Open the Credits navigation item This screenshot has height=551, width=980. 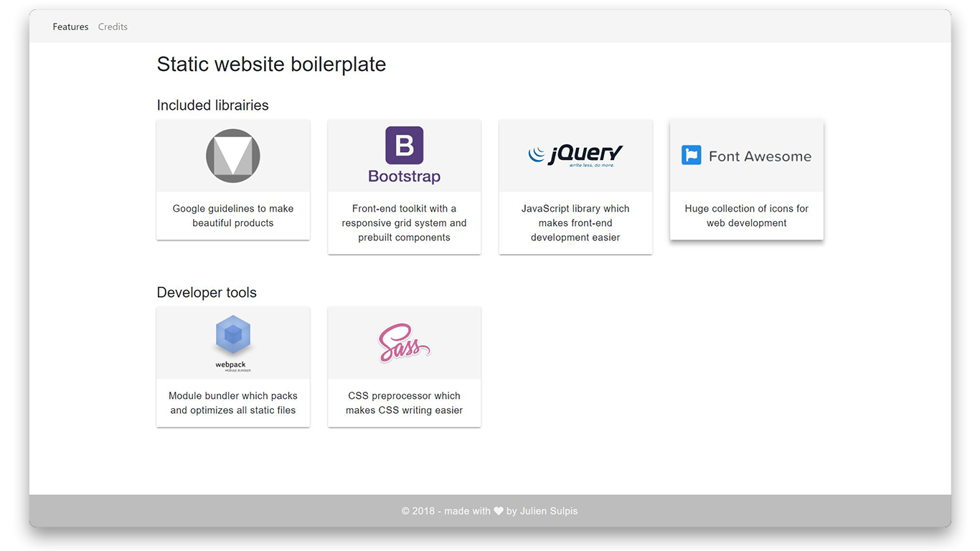click(x=113, y=27)
